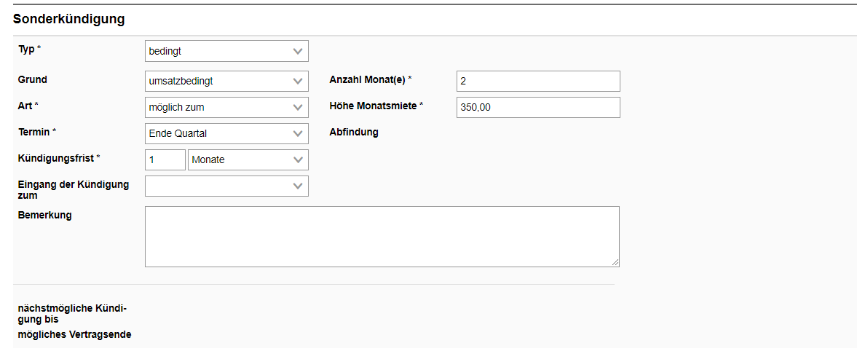
Task: Expand the Grund dropdown set to umsatzbedingt
Action: pyautogui.click(x=226, y=82)
